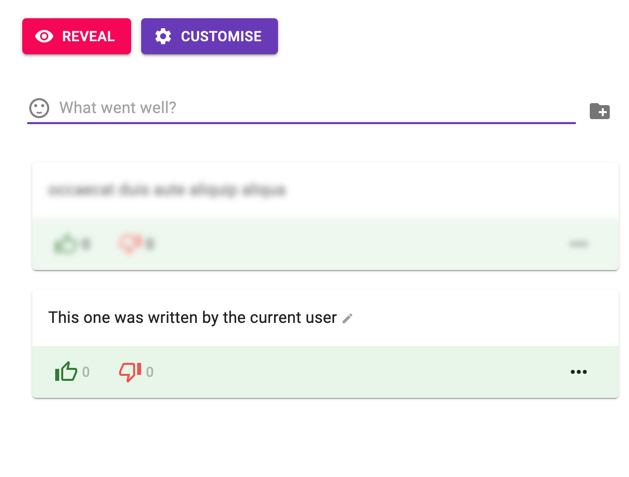The image size is (629, 477).
Task: Click the REVEAL button
Action: click(77, 36)
